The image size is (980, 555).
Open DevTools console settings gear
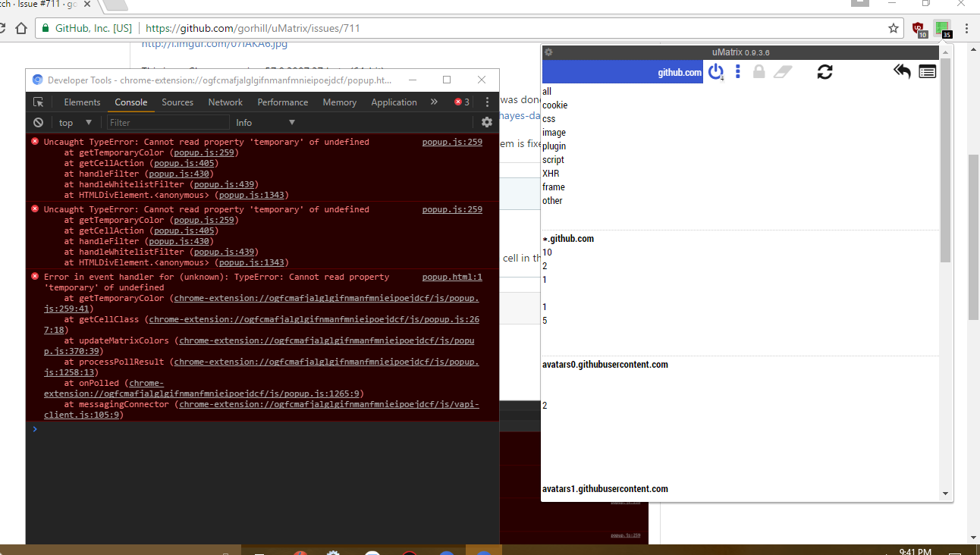coord(486,122)
